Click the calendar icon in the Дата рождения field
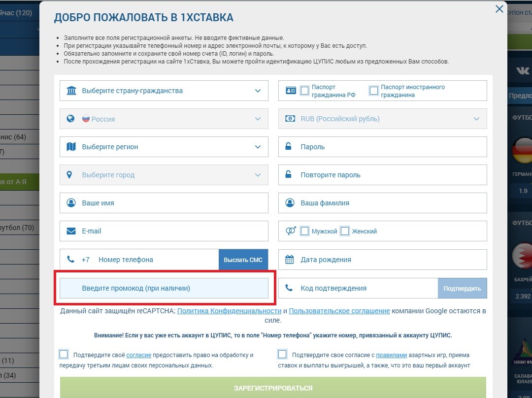 tap(290, 260)
